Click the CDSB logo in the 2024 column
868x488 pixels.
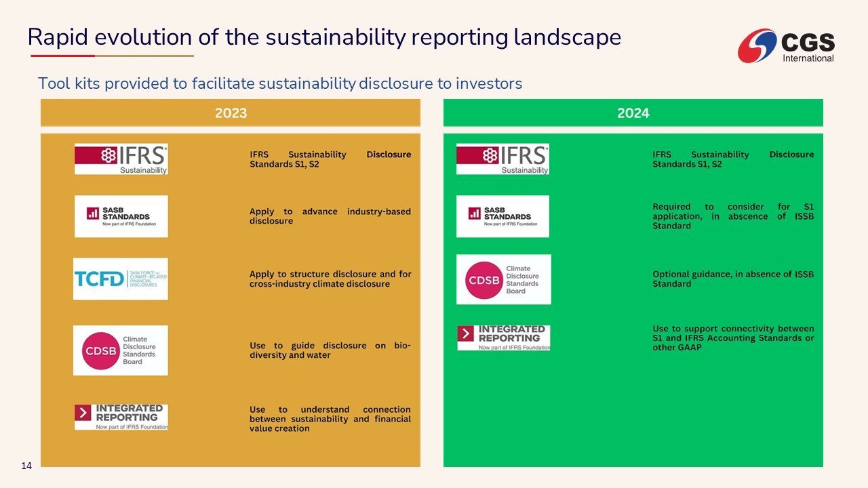503,279
